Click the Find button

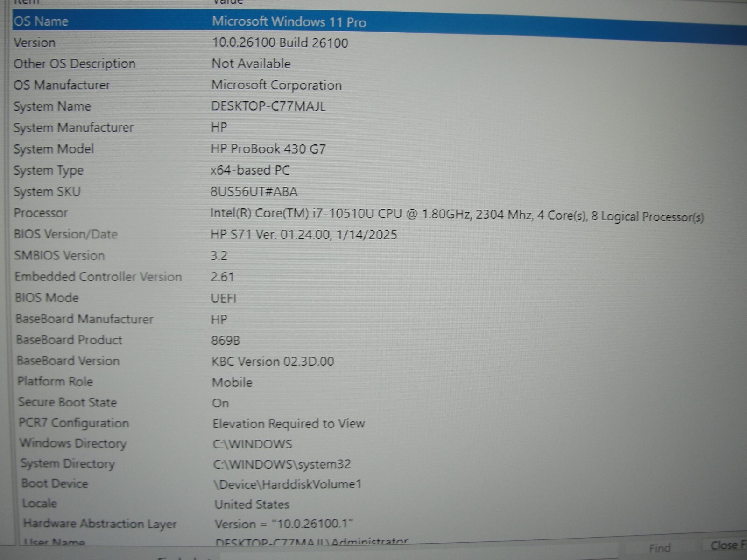pos(660,548)
